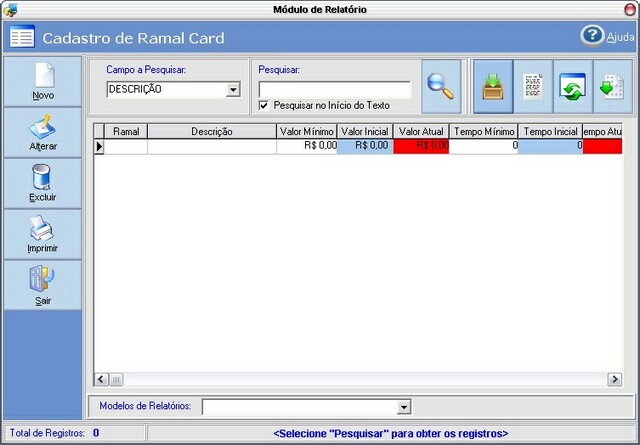Click the Descrição column header
640x445 pixels.
tap(212, 131)
